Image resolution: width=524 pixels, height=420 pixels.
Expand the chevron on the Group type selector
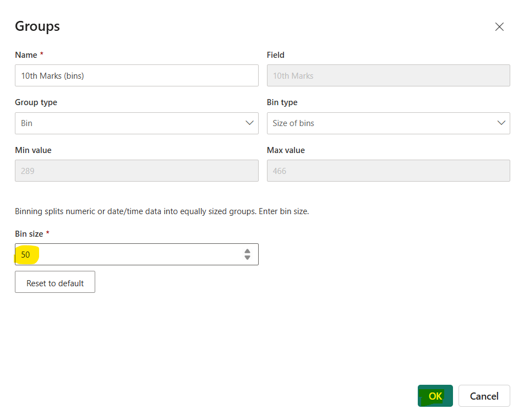click(x=249, y=123)
